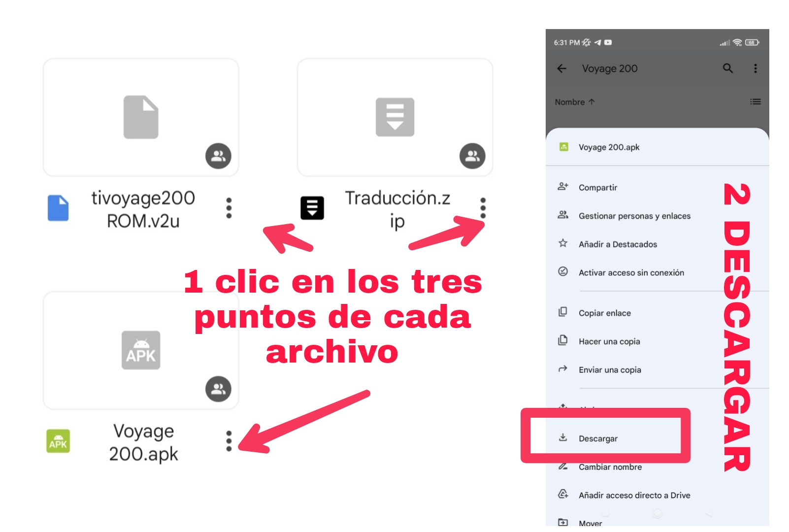The width and height of the screenshot is (789, 532).
Task: Tap the battery indicator in status bar
Action: point(752,42)
